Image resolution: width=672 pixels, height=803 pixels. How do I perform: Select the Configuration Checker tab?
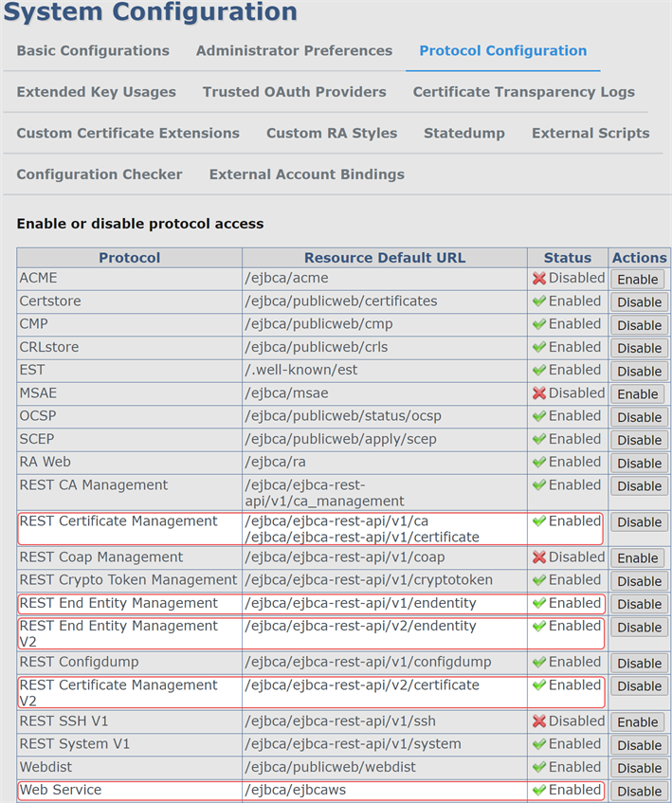[x=100, y=174]
